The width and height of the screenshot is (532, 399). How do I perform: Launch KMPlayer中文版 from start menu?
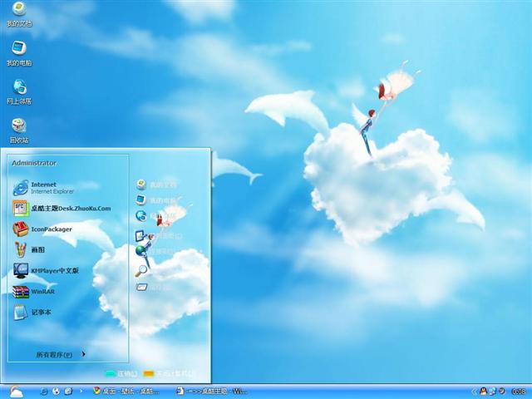pos(46,270)
